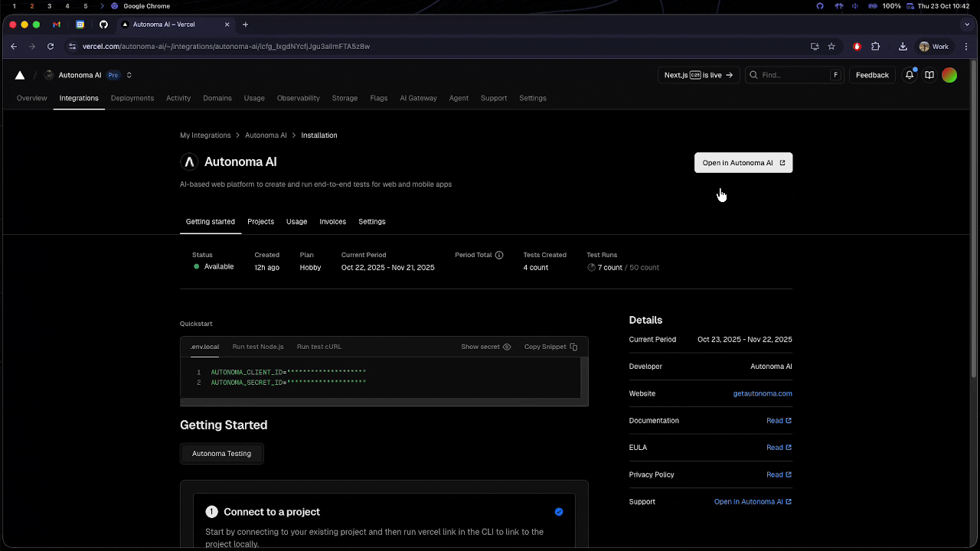The height and width of the screenshot is (551, 980).
Task: Open a new browser tab
Action: click(x=245, y=24)
